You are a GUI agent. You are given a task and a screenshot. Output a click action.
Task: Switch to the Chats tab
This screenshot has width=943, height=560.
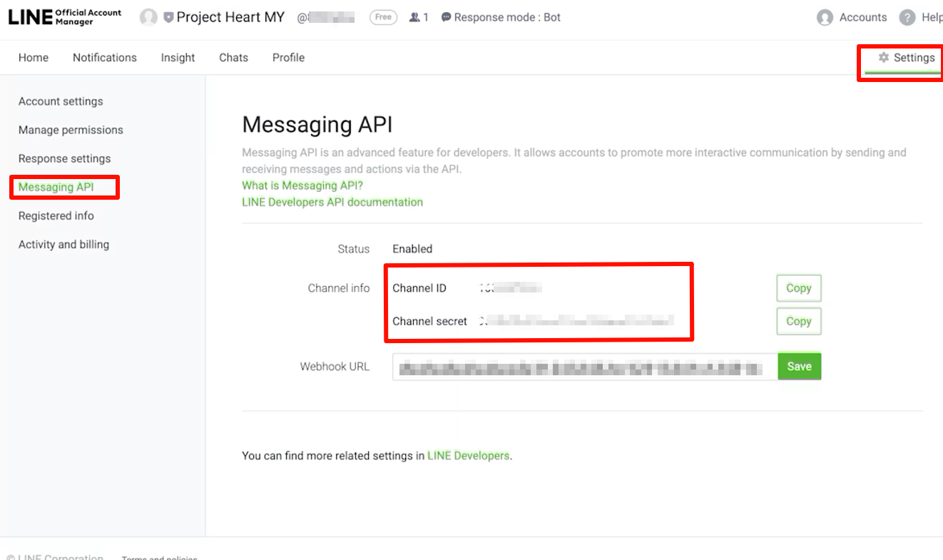tap(233, 57)
